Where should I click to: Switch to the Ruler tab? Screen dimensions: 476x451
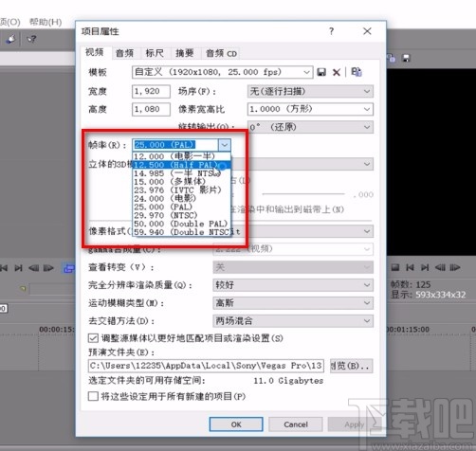(x=155, y=53)
